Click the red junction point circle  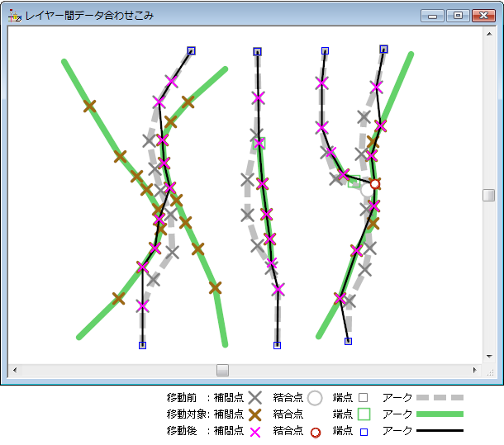[x=375, y=184]
